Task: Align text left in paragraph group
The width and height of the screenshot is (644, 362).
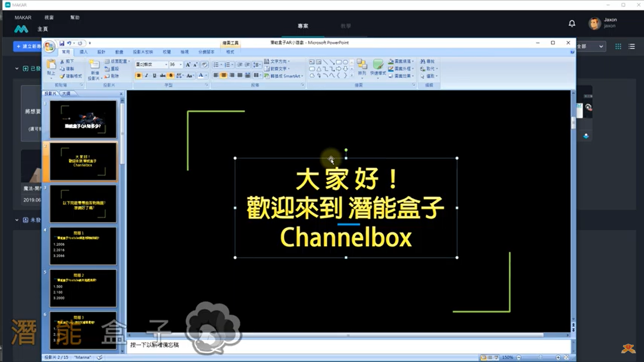Action: 216,75
